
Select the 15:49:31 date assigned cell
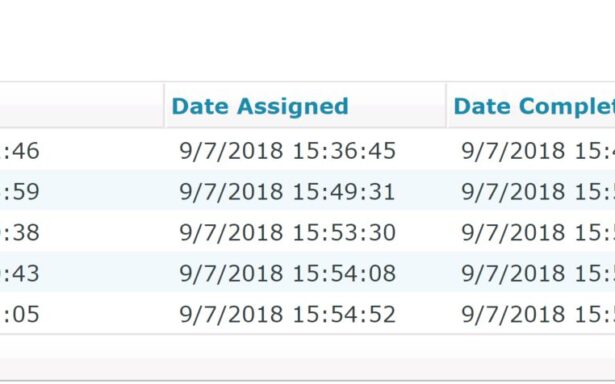[x=287, y=191]
